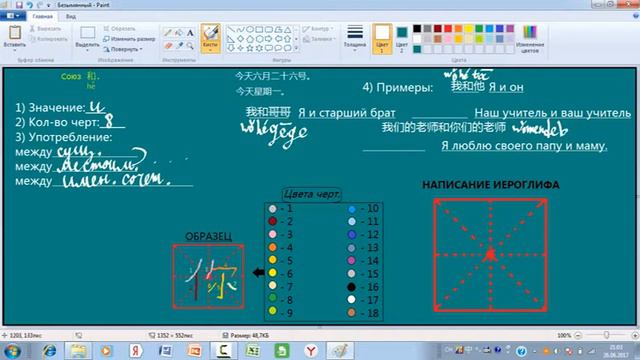
Task: Choose the diamond shape
Action: (240, 39)
